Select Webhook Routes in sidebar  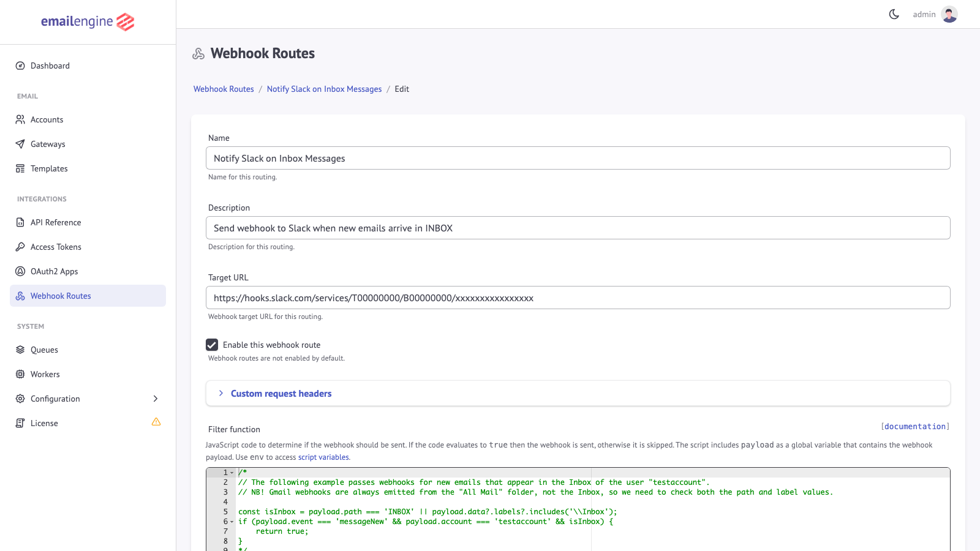click(x=88, y=296)
